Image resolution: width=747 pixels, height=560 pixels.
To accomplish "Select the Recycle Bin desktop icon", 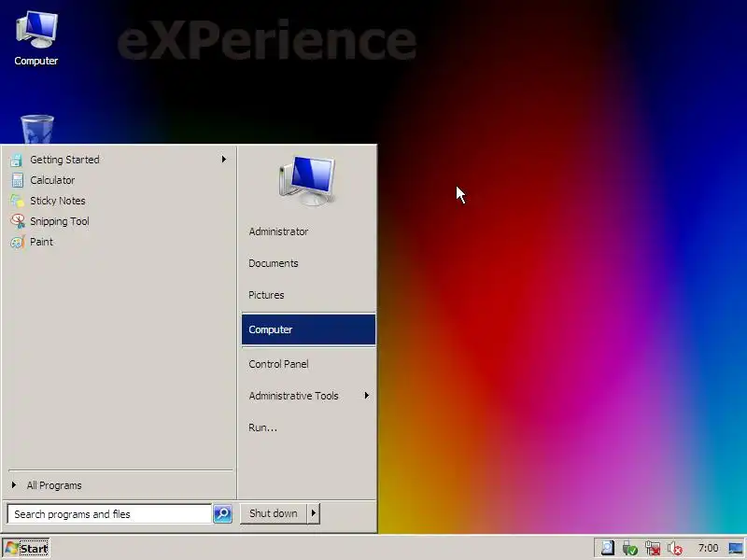I will pyautogui.click(x=37, y=129).
